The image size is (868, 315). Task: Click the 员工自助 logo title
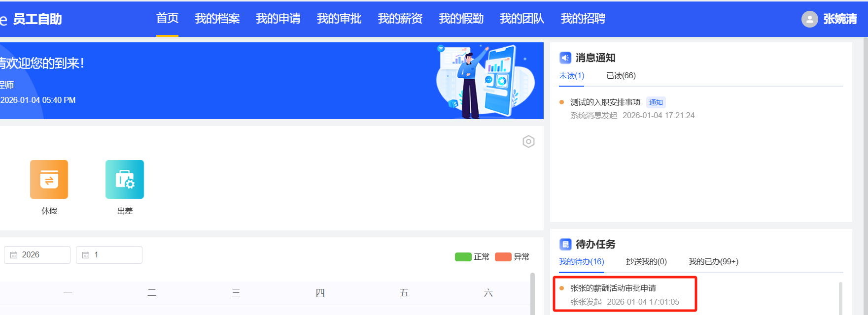(x=37, y=19)
